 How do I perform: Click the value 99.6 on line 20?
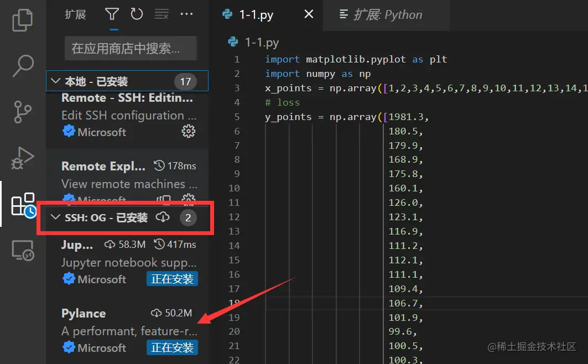pos(400,332)
